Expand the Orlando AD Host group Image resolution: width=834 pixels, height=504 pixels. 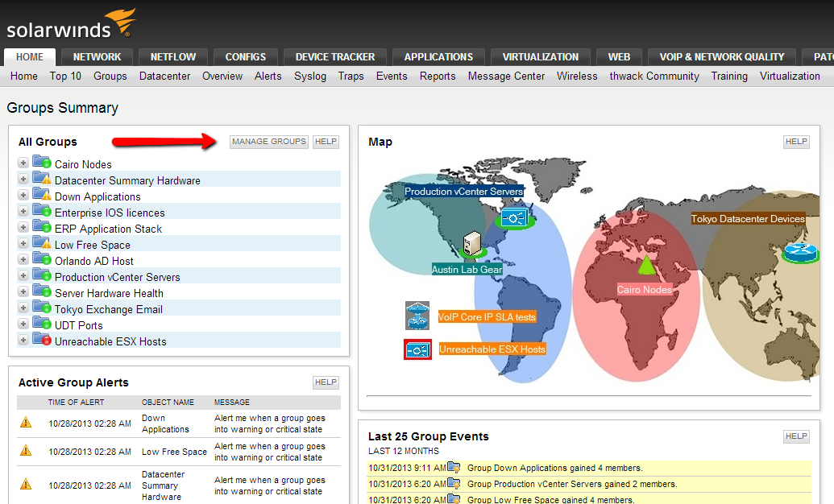click(x=23, y=259)
